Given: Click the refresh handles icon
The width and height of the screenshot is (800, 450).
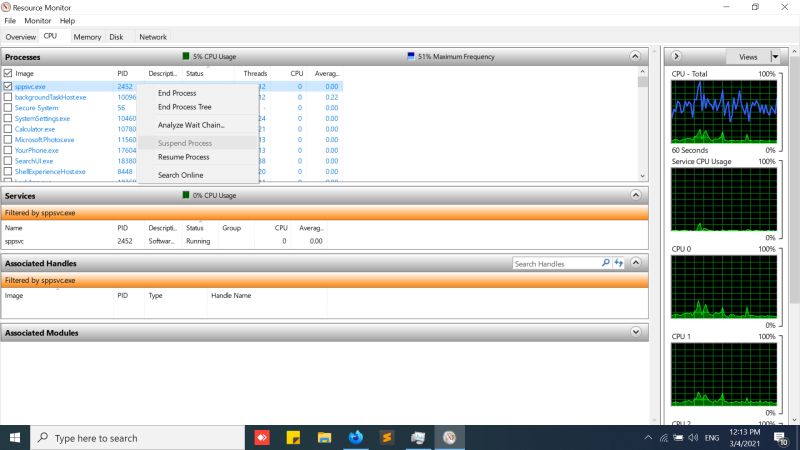Looking at the screenshot, I should (619, 263).
